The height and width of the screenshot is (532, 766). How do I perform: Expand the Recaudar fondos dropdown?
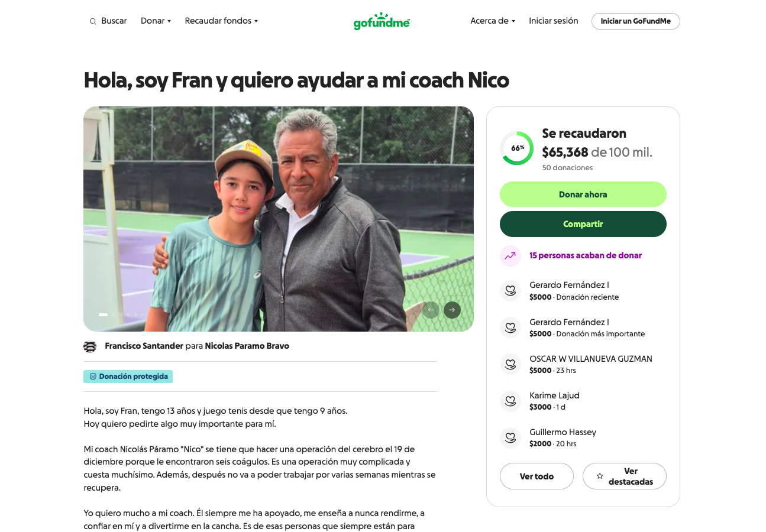(x=221, y=21)
